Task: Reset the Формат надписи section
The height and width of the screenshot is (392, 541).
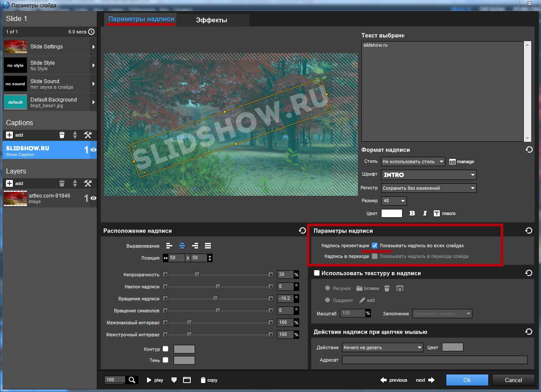Action: tap(529, 150)
